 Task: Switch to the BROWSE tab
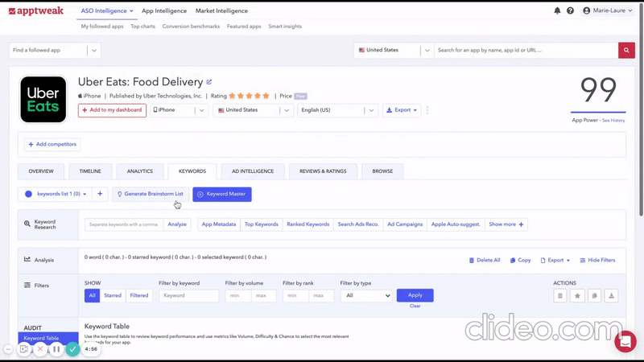pyautogui.click(x=382, y=171)
